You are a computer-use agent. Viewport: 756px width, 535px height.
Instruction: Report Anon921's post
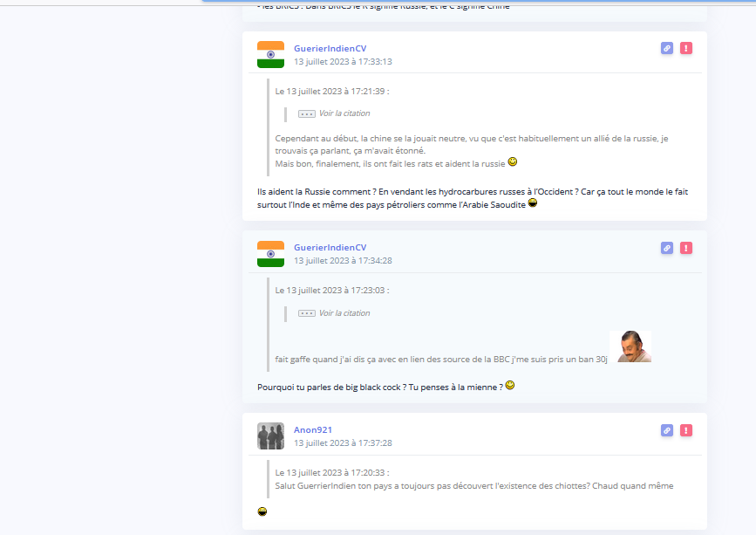pos(686,430)
